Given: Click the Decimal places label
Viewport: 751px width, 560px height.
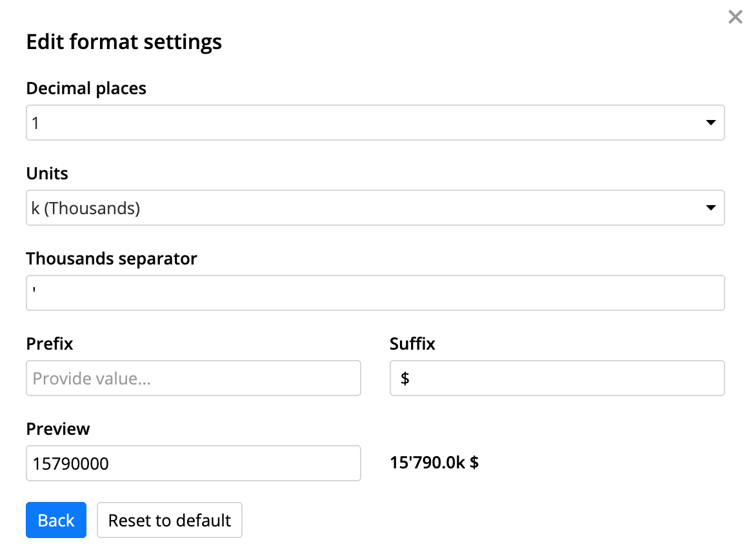Looking at the screenshot, I should 86,88.
